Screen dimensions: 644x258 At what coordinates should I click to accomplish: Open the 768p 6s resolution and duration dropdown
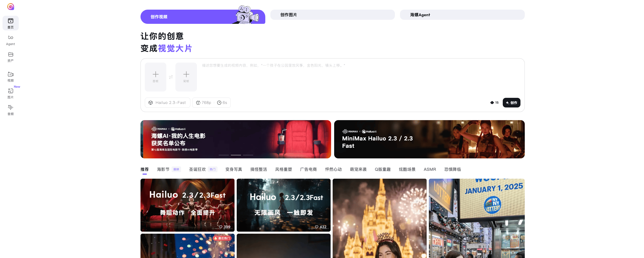211,103
